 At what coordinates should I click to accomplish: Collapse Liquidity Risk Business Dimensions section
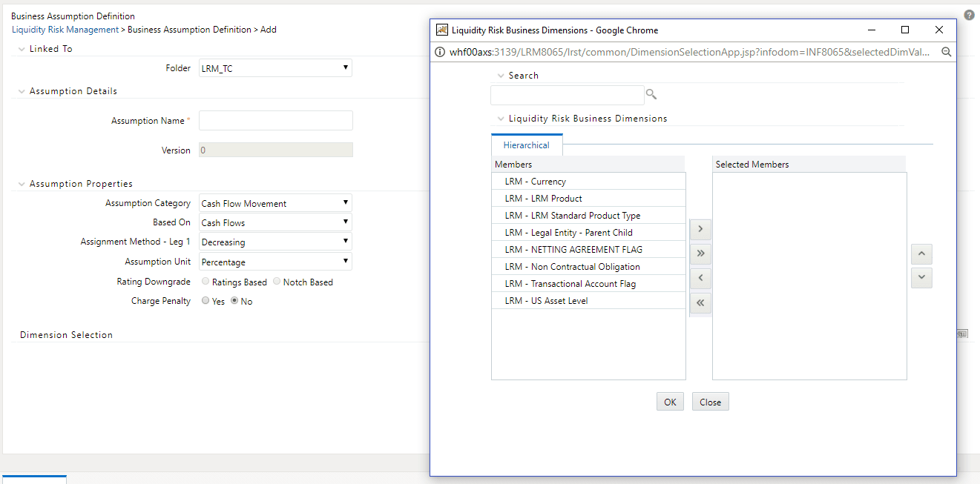pos(501,119)
